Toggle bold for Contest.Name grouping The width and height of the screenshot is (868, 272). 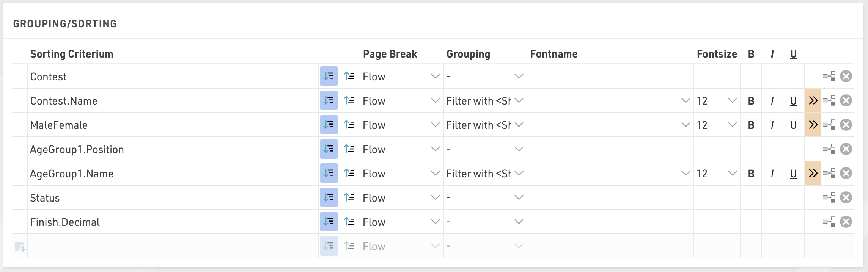pyautogui.click(x=751, y=101)
